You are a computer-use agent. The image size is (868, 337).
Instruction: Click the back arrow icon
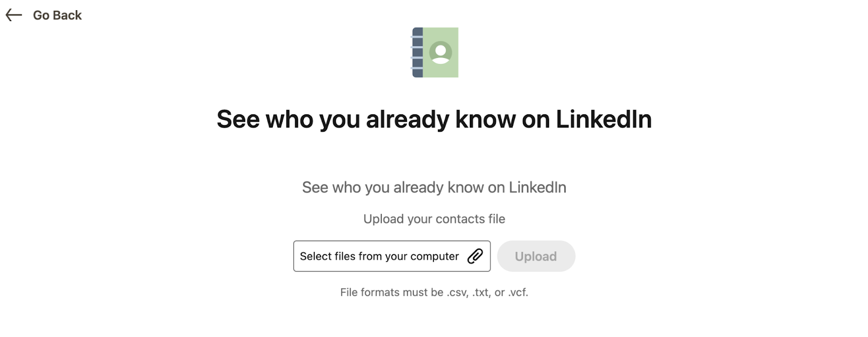(14, 15)
